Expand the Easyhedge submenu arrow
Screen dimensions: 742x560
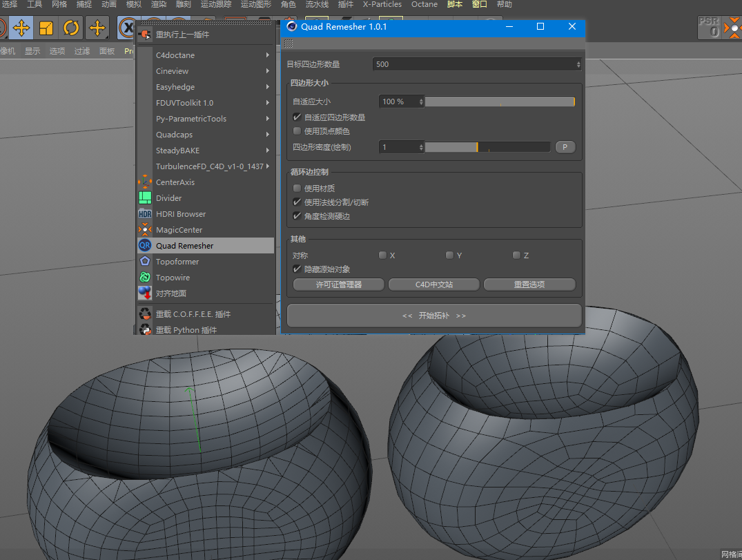(268, 86)
